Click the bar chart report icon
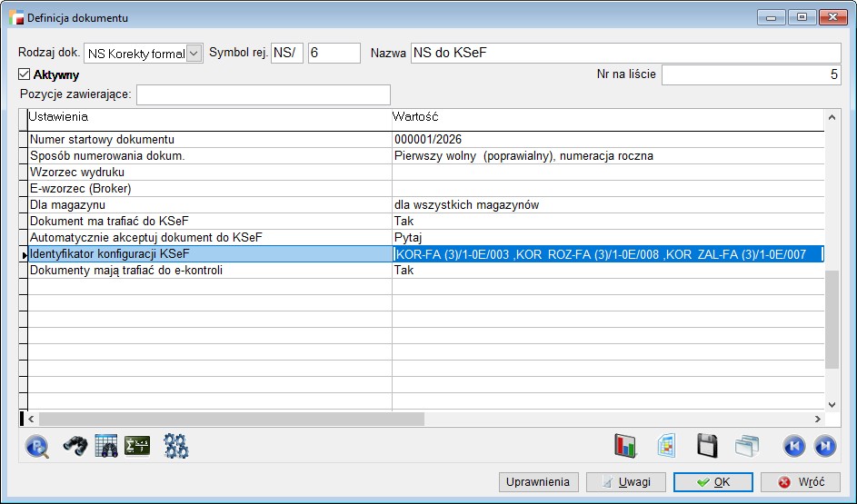Image resolution: width=857 pixels, height=504 pixels. pos(626,446)
